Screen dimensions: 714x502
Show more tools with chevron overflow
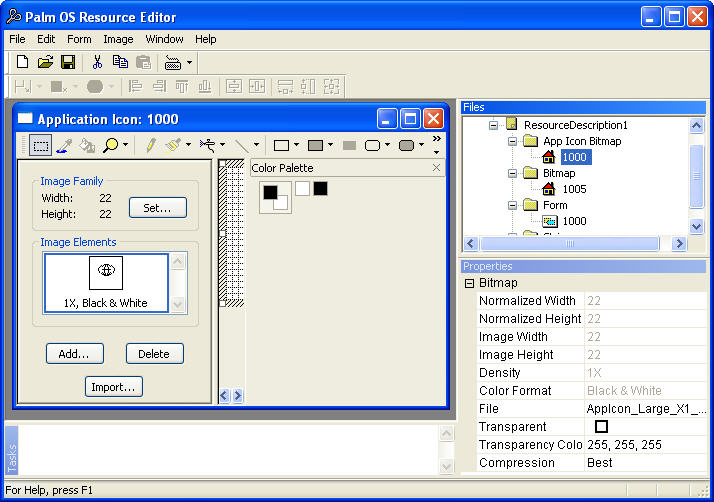[437, 138]
